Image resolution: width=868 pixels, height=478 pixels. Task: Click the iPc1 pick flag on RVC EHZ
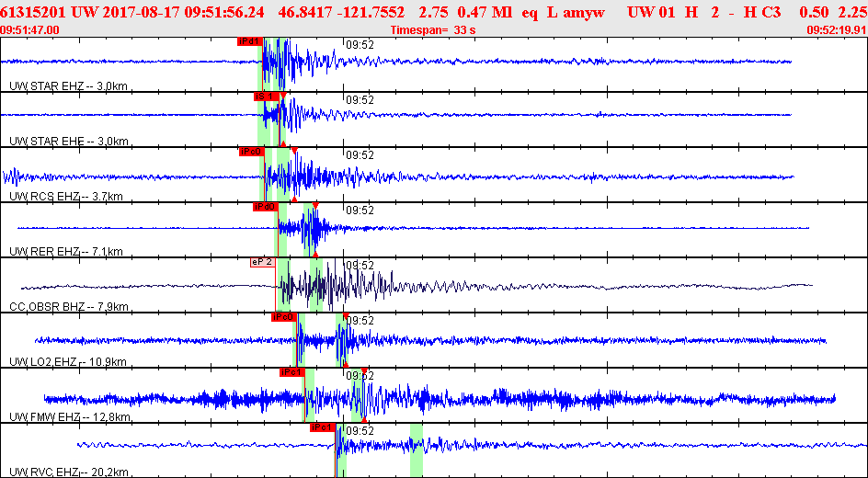click(x=322, y=428)
